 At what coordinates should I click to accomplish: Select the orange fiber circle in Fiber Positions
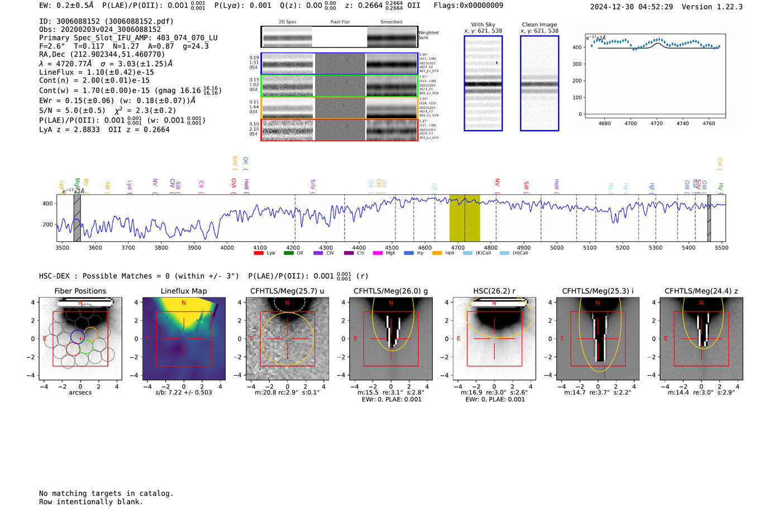tap(90, 335)
